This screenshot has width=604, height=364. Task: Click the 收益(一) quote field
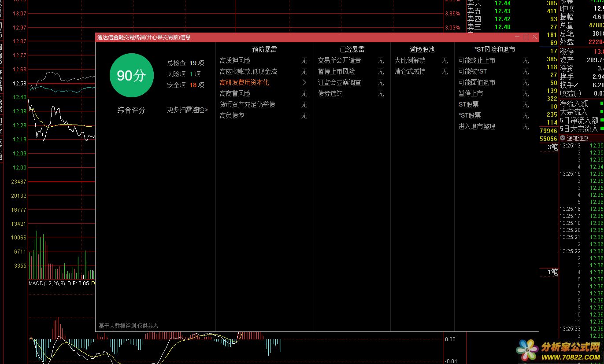(x=582, y=93)
